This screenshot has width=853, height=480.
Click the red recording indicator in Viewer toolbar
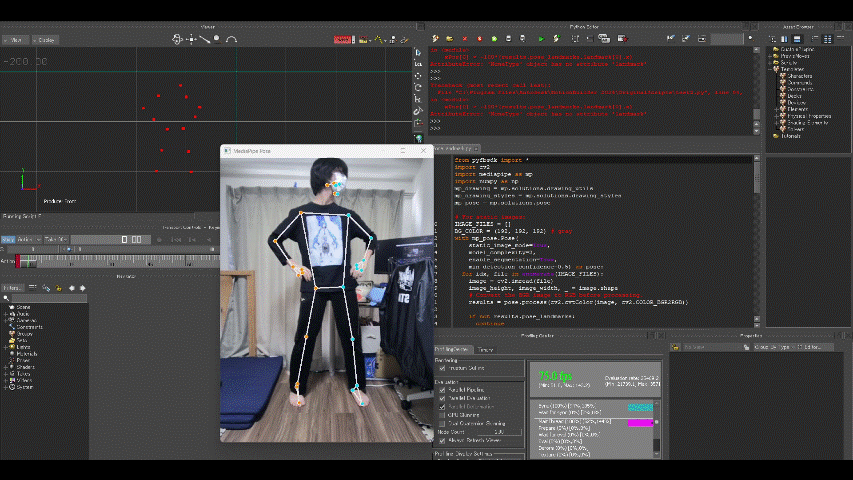(x=343, y=40)
